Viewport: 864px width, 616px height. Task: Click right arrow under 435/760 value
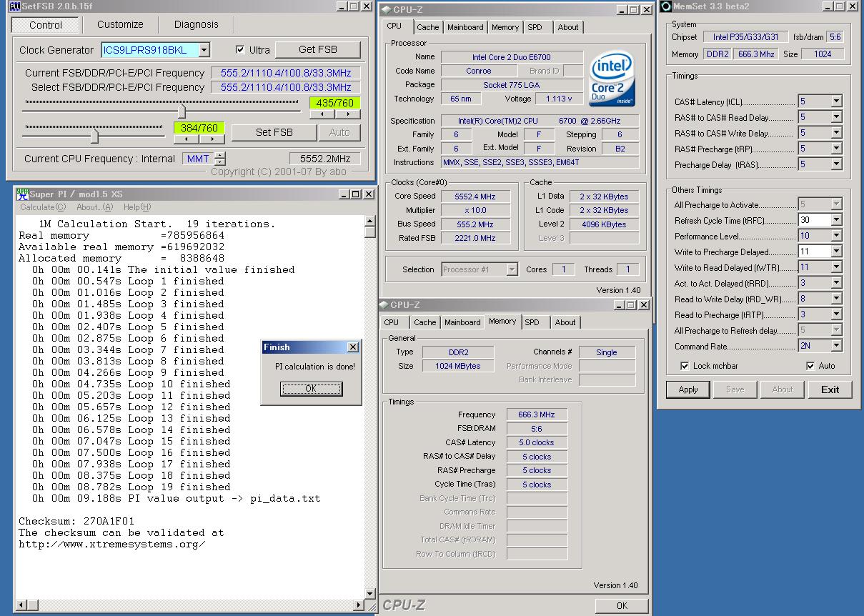[x=347, y=114]
